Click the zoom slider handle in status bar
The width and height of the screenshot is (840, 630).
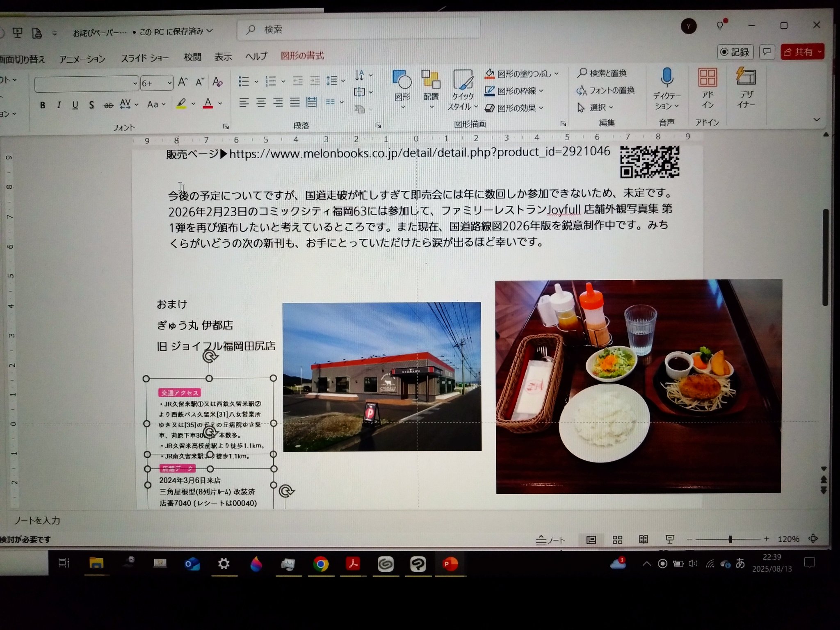pos(730,539)
